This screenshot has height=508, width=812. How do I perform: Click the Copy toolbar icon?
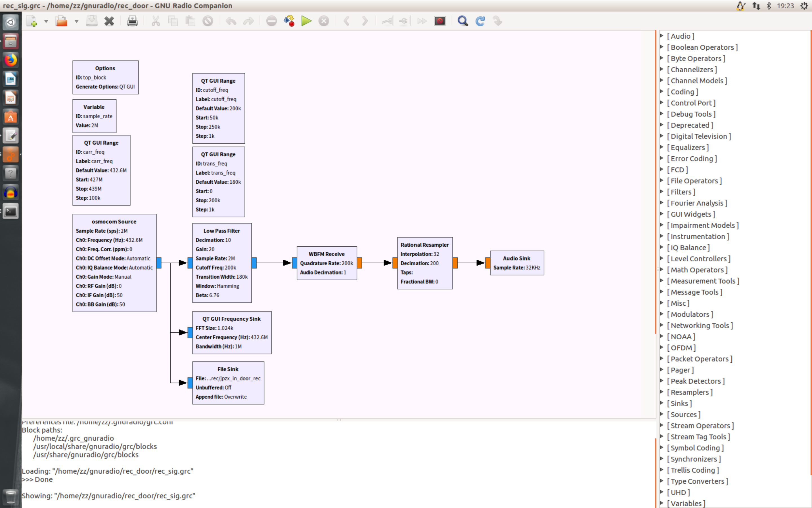tap(173, 21)
